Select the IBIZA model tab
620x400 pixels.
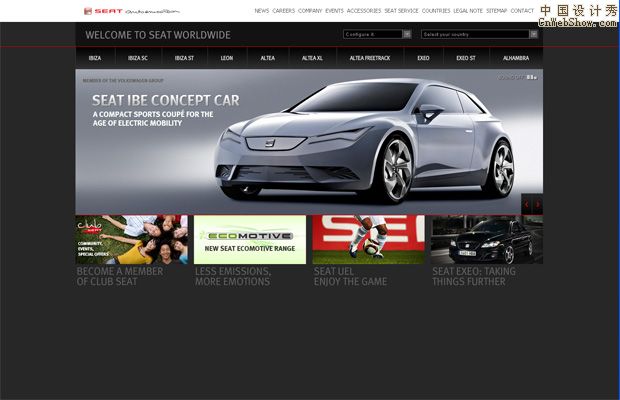[95, 58]
